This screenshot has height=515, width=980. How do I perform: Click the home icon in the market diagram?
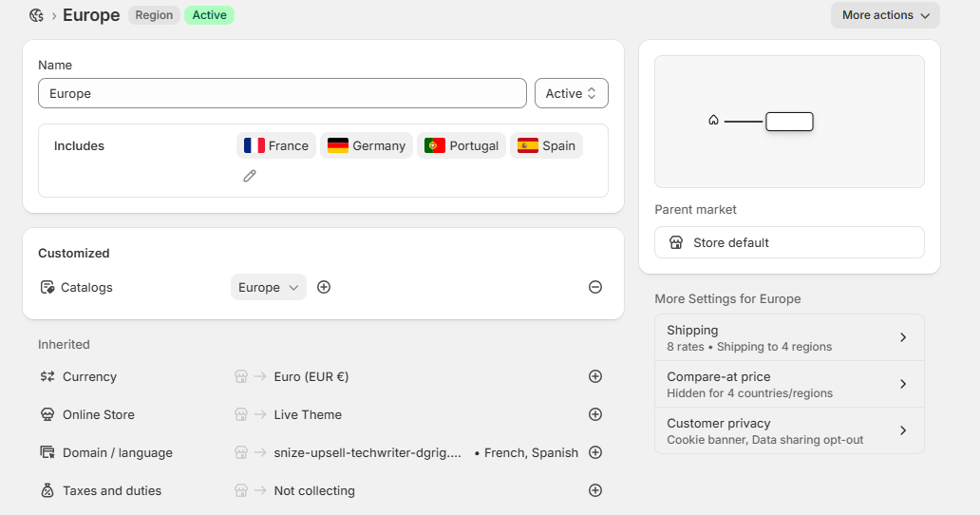pos(713,121)
